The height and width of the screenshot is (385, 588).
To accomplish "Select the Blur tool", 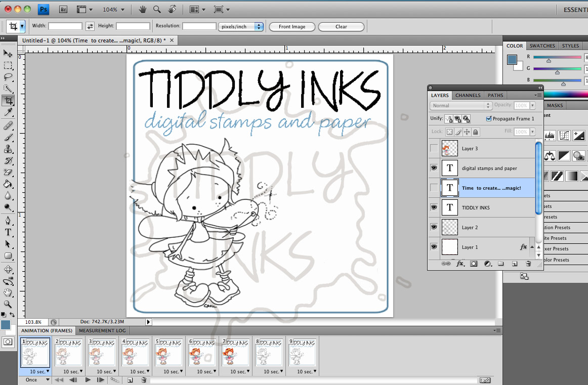I will click(8, 196).
